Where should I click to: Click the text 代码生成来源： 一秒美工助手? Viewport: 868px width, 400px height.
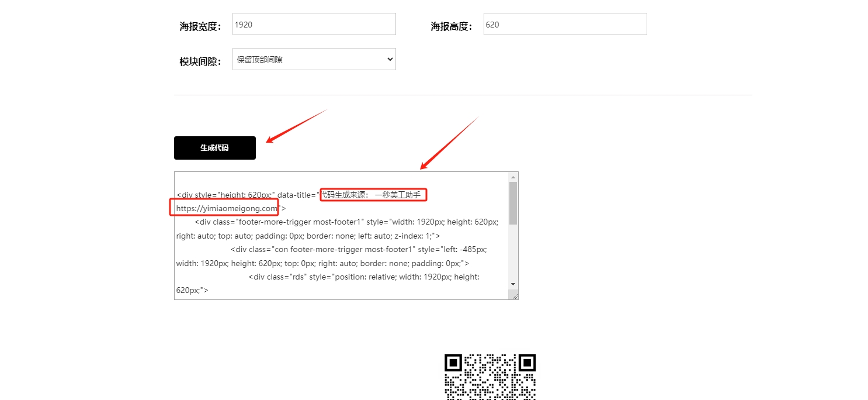tap(372, 195)
